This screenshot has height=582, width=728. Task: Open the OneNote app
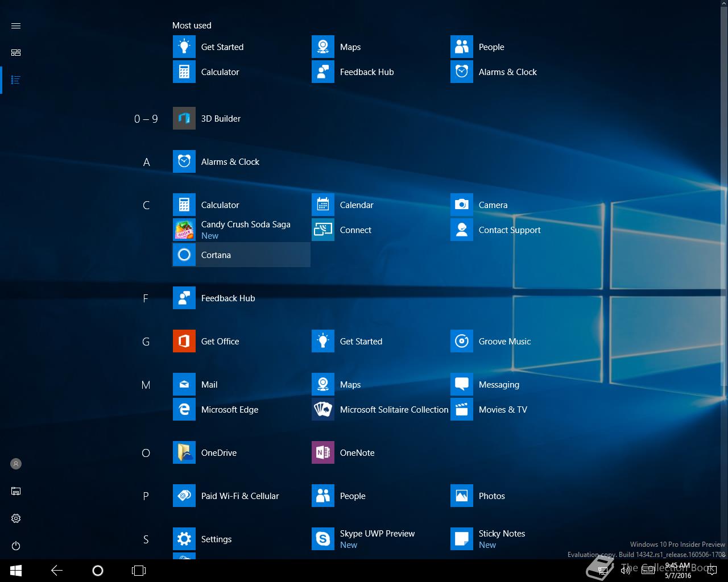380,452
